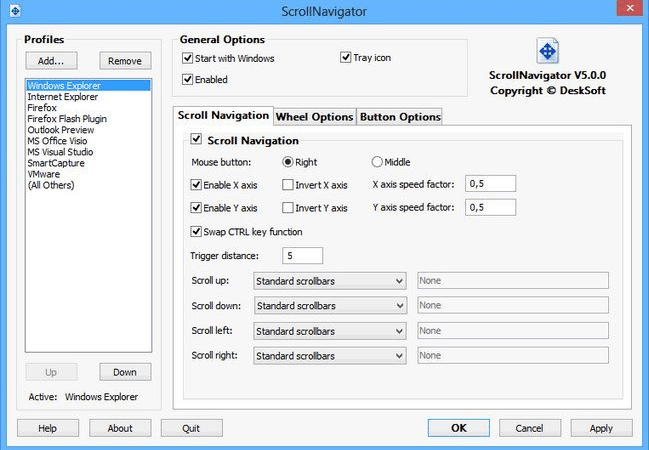Select the Middle mouse button radio
Image resolution: width=649 pixels, height=450 pixels.
point(377,162)
